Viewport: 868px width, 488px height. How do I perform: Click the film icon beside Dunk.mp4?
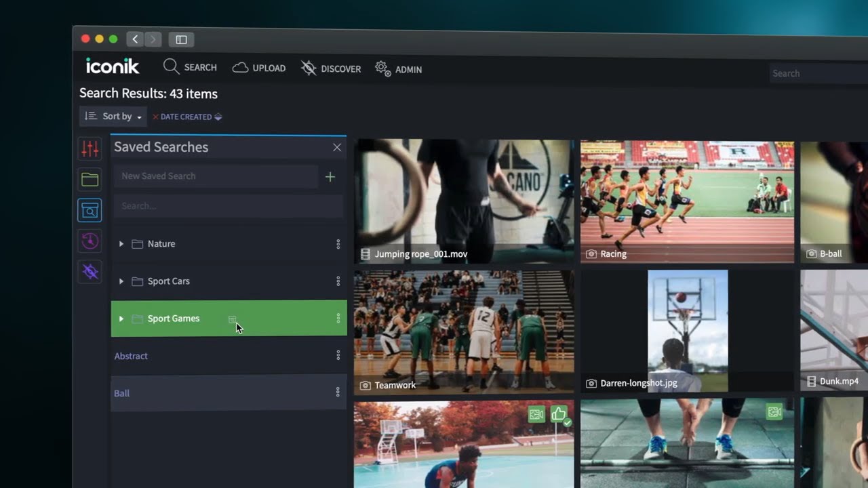(812, 382)
